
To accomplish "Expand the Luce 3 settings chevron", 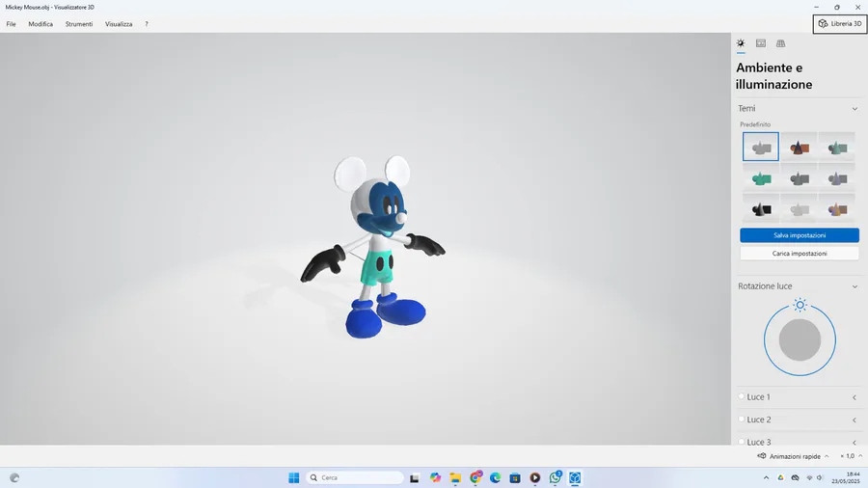I will [x=854, y=442].
